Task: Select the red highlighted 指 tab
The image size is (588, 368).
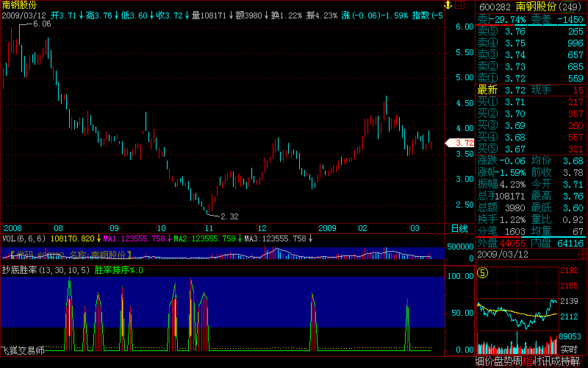Action: tap(528, 362)
